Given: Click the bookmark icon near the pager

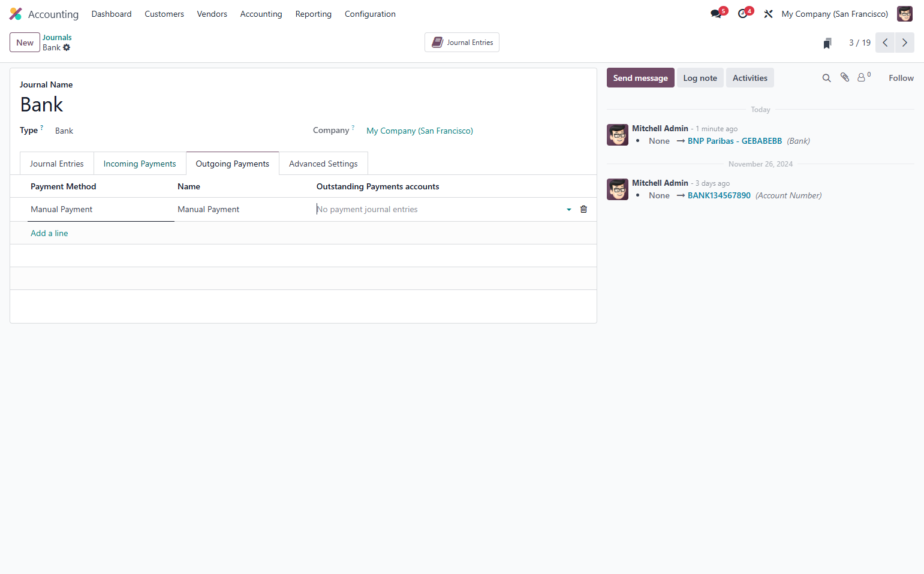Looking at the screenshot, I should click(x=827, y=43).
